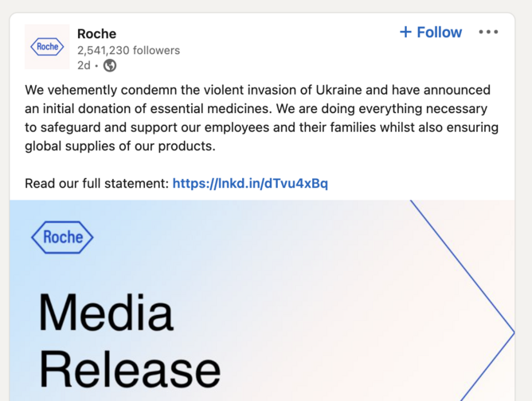This screenshot has width=532, height=401.
Task: Click the 2,541,230 followers count
Action: click(x=128, y=50)
